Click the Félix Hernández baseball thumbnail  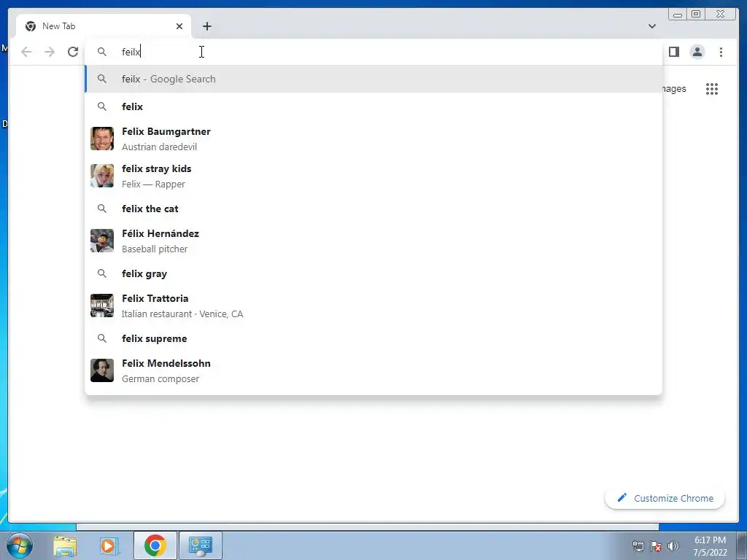point(102,241)
